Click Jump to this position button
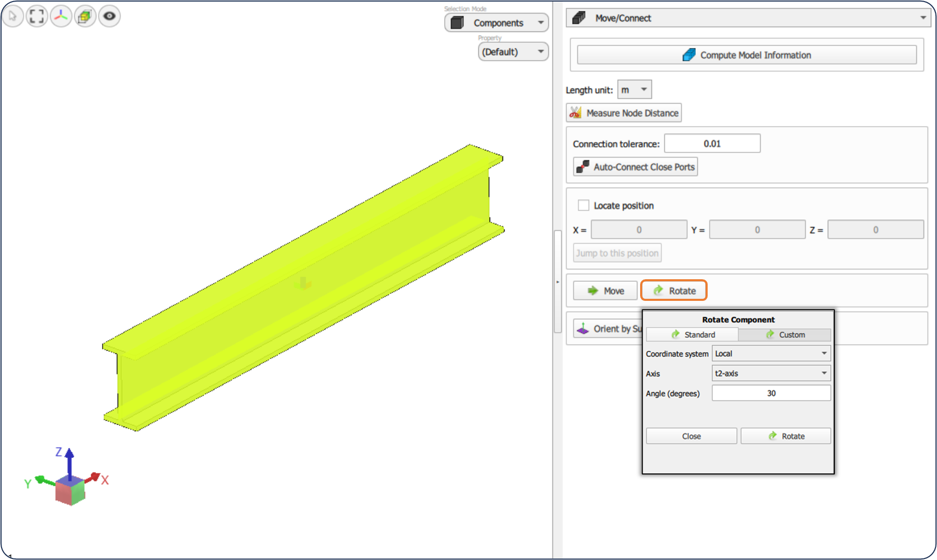The height and width of the screenshot is (560, 937). tap(617, 253)
